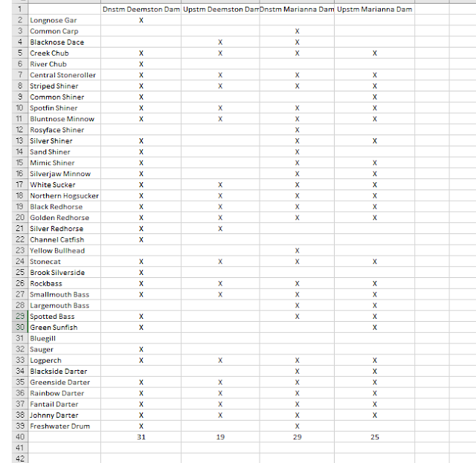
Task: Select the X in Brook Silverside row
Action: (x=141, y=273)
